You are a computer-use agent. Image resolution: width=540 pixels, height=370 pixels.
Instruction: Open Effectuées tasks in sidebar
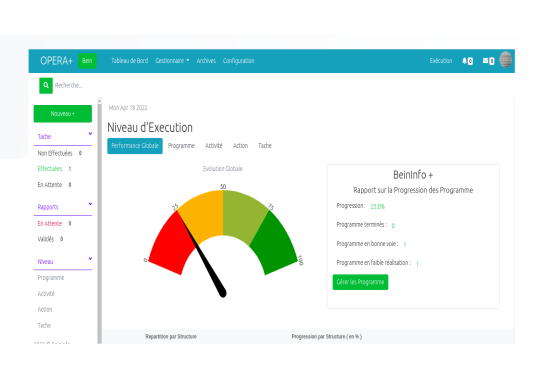click(x=50, y=169)
